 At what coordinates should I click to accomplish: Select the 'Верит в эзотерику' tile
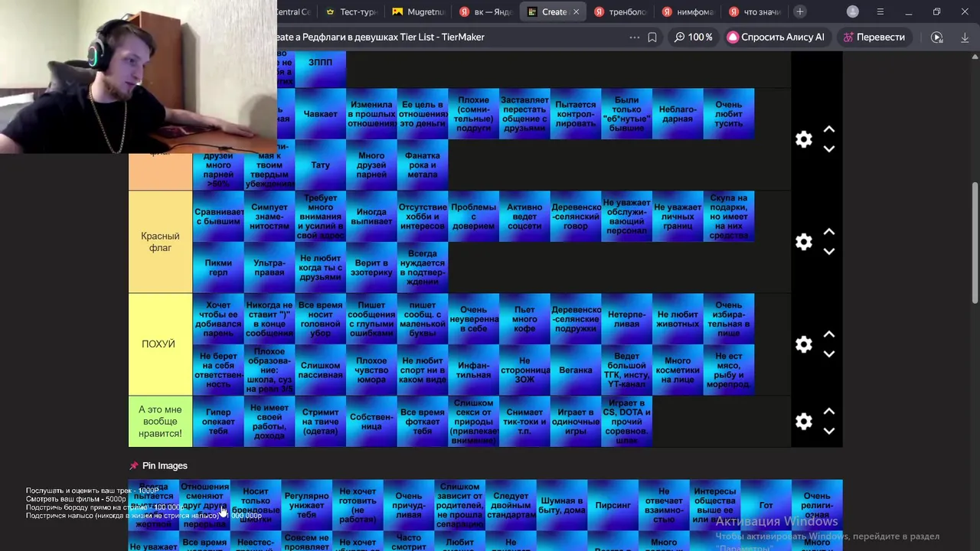[x=371, y=268]
